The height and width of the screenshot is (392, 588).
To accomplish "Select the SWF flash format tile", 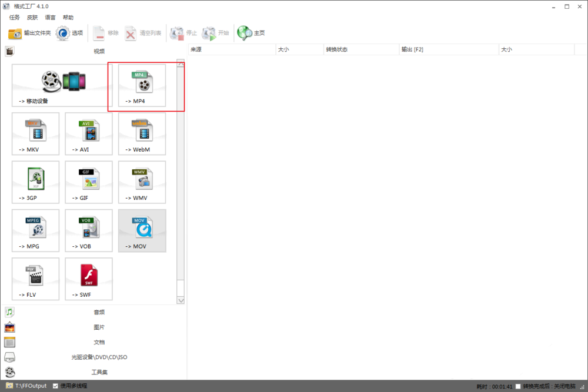I will tap(89, 279).
